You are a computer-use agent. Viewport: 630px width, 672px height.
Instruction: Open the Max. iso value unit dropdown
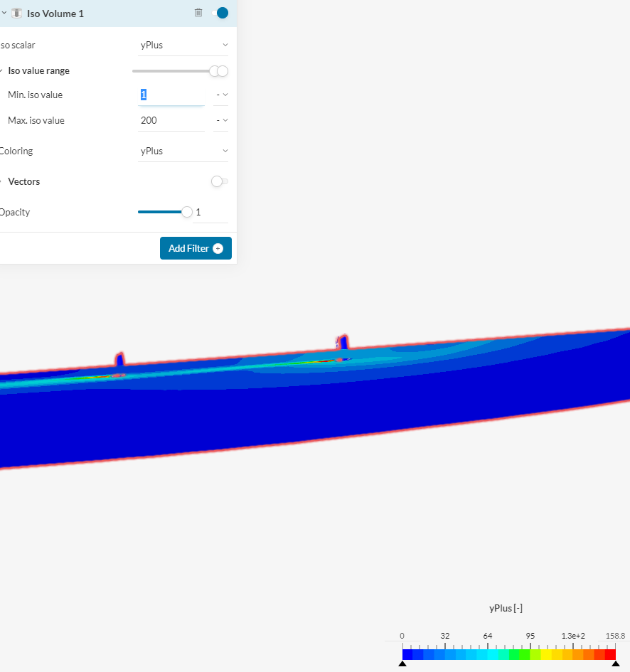click(x=220, y=120)
